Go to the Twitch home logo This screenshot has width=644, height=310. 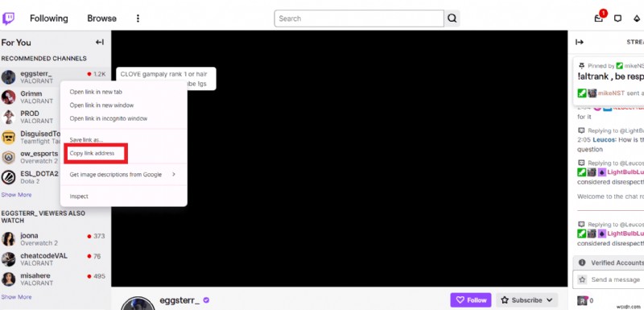(8, 19)
